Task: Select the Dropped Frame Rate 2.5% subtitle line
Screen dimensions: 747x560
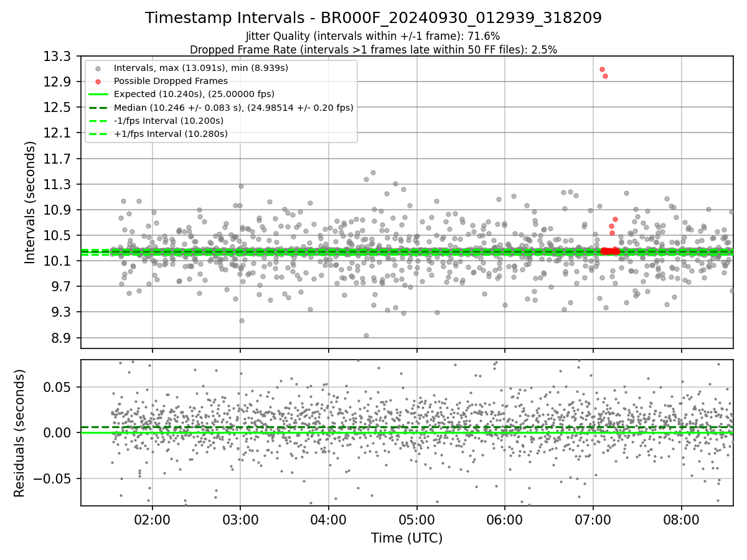Action: tap(374, 49)
